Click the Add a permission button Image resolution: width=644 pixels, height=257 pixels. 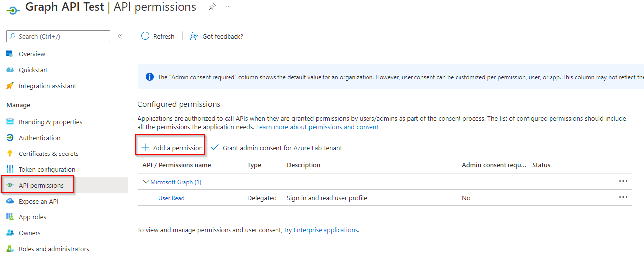tap(172, 148)
